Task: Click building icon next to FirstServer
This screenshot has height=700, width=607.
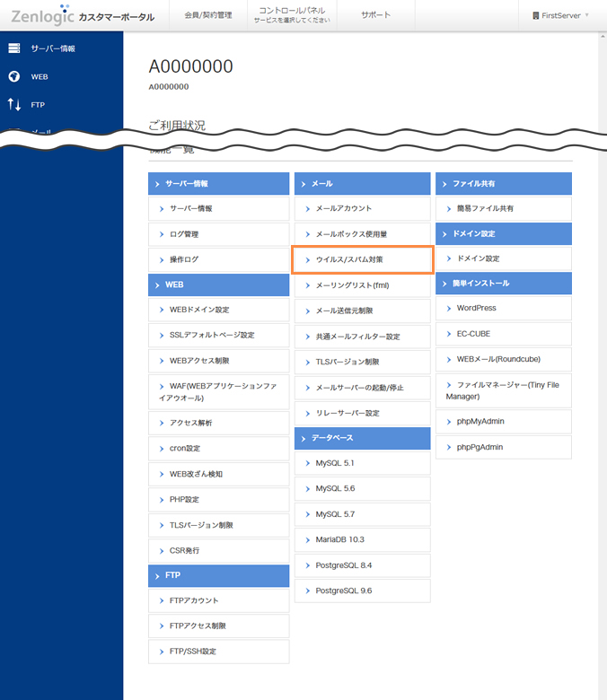Action: pos(536,15)
